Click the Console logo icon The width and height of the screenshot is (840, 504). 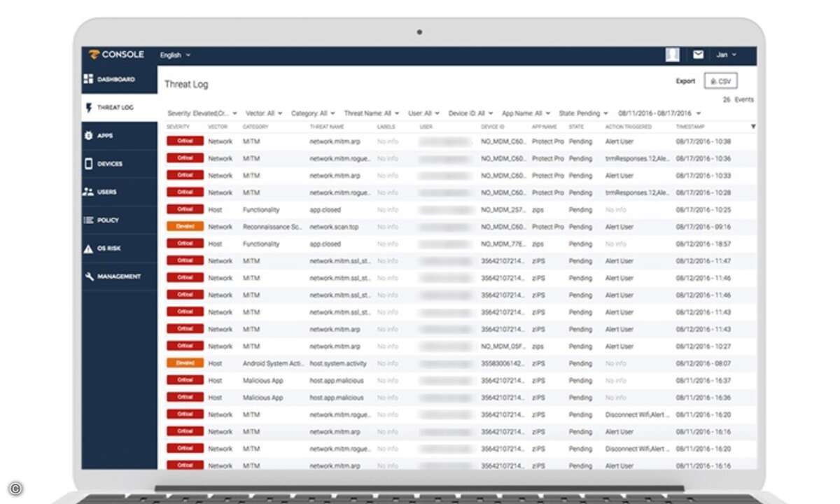(94, 55)
